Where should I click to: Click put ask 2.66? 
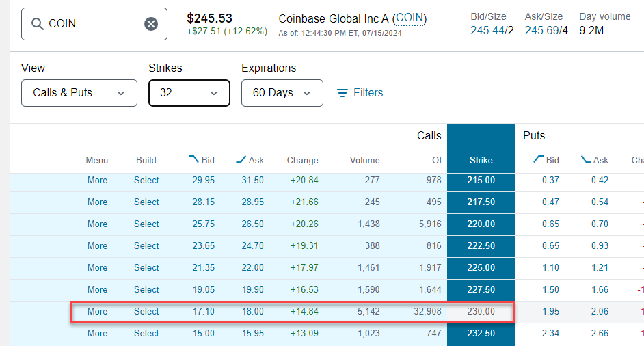pos(600,333)
